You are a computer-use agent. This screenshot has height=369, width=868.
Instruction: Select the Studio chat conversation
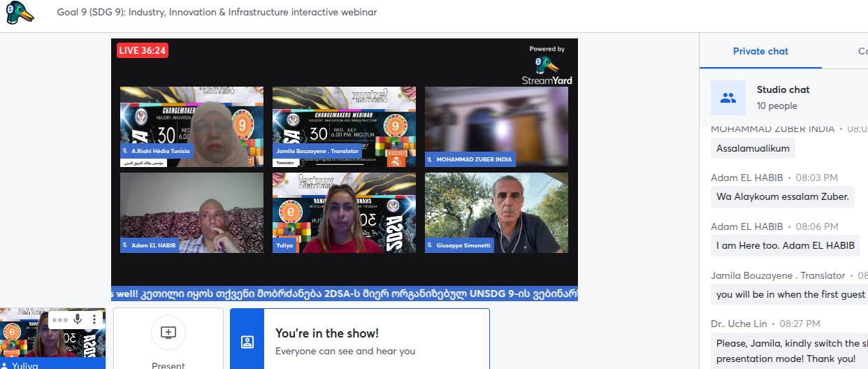[783, 98]
